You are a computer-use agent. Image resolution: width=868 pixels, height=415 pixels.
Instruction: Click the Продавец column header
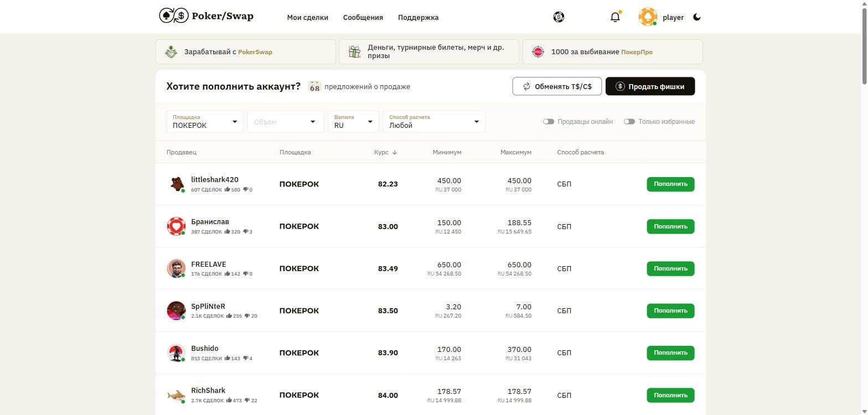(x=182, y=152)
